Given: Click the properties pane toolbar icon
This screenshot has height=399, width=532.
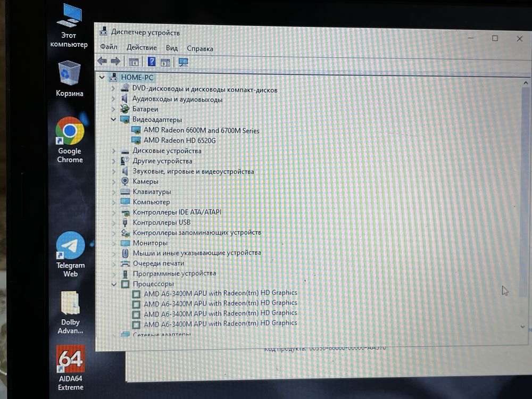Looking at the screenshot, I should click(x=165, y=62).
